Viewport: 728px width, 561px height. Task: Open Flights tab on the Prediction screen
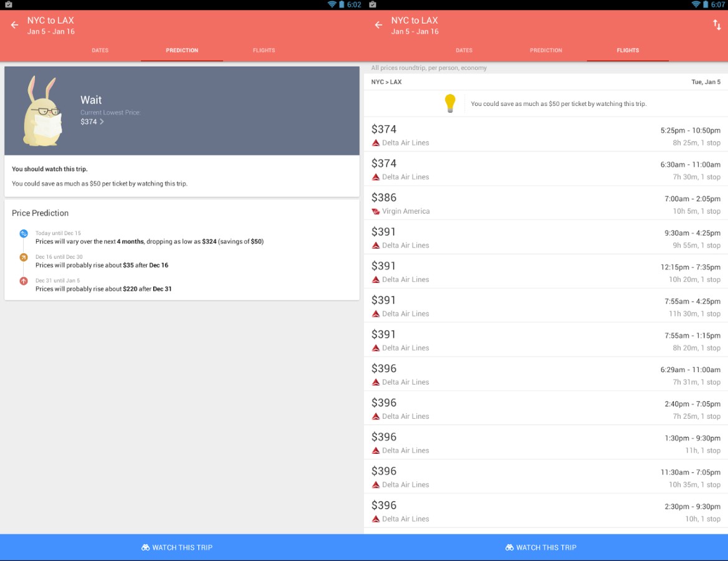click(264, 50)
